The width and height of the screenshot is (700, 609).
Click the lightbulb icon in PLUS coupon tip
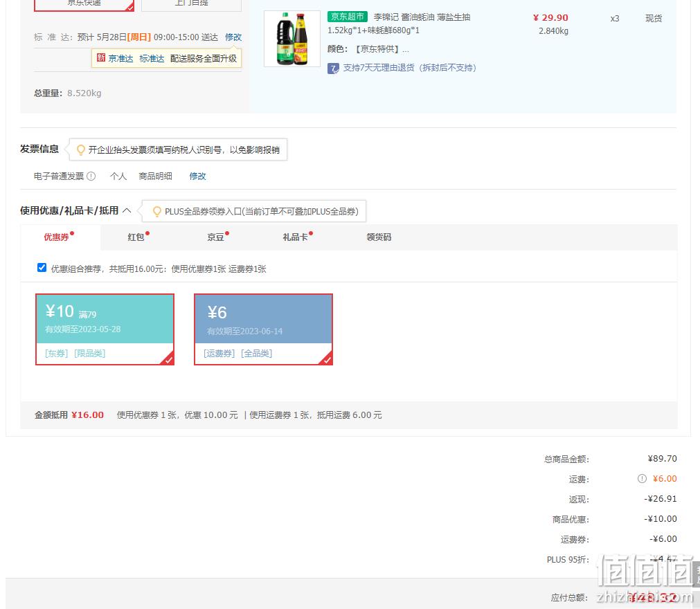(x=156, y=212)
